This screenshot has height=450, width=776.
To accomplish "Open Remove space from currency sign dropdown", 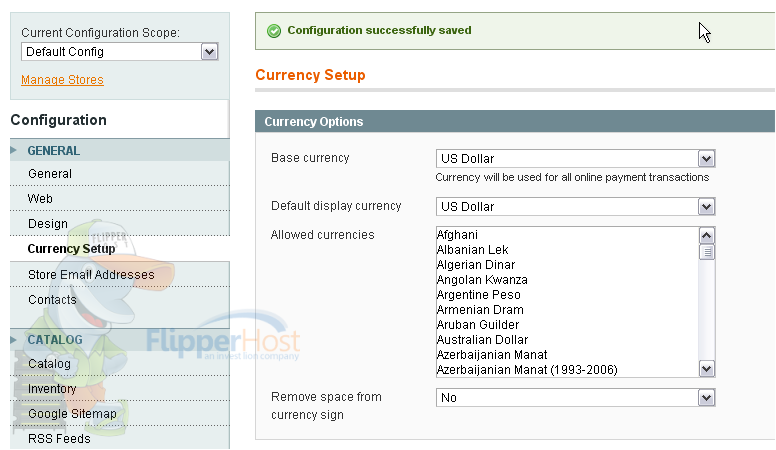I will 576,398.
